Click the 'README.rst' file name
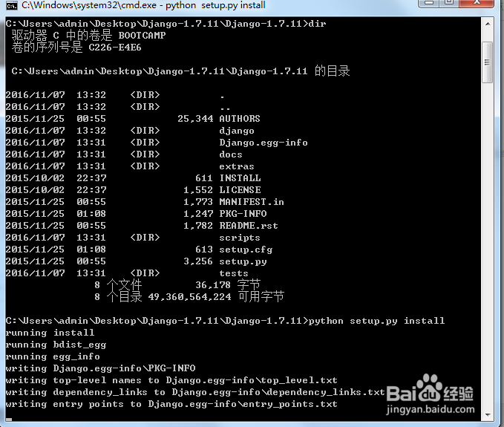The width and height of the screenshot is (504, 427). (249, 226)
